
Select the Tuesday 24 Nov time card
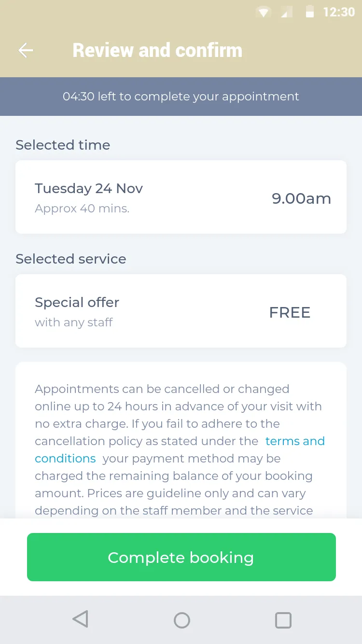coord(181,197)
